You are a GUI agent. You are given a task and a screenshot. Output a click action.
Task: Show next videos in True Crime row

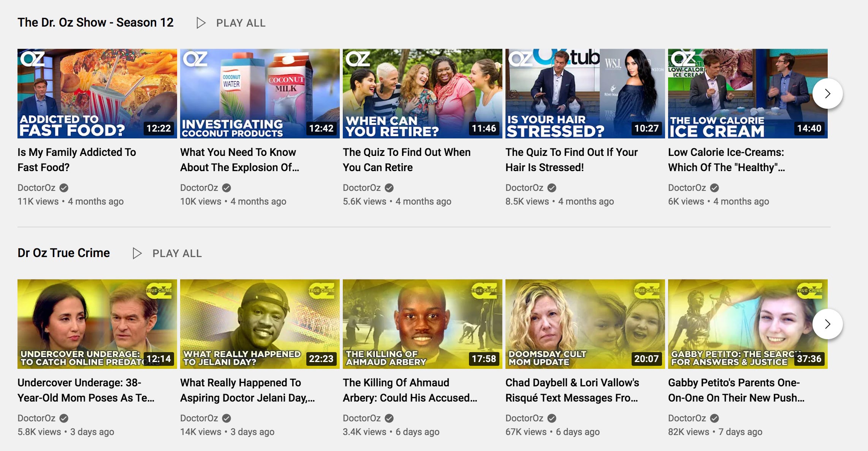click(x=827, y=324)
